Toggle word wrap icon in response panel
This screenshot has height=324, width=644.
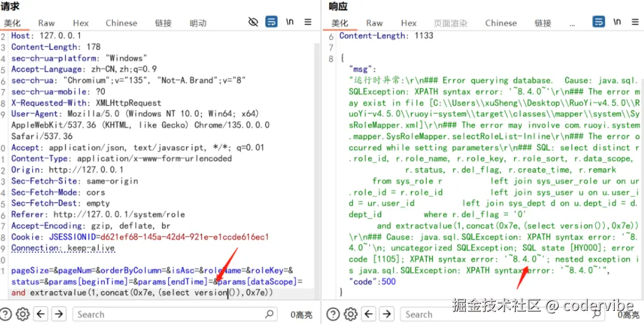pos(598,22)
